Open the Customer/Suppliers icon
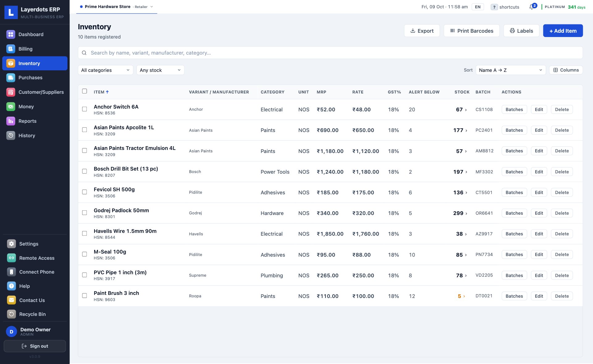The height and width of the screenshot is (364, 593). (x=11, y=92)
